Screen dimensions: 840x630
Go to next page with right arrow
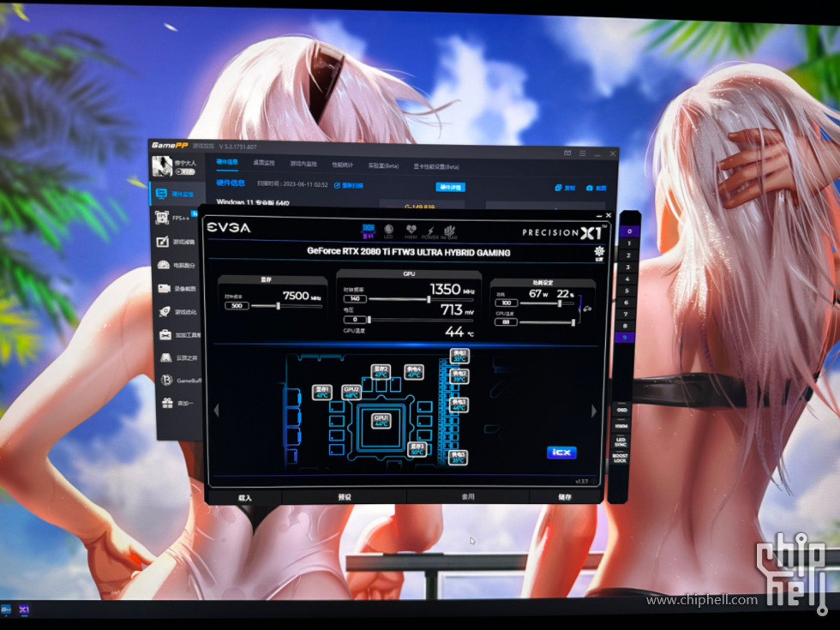593,411
